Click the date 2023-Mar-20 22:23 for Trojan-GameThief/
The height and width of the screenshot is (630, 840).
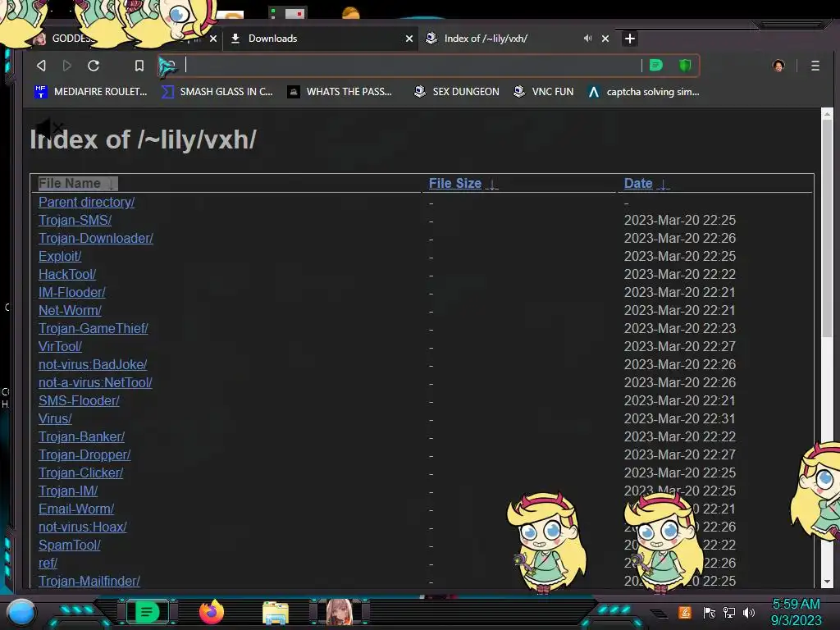[x=679, y=328]
